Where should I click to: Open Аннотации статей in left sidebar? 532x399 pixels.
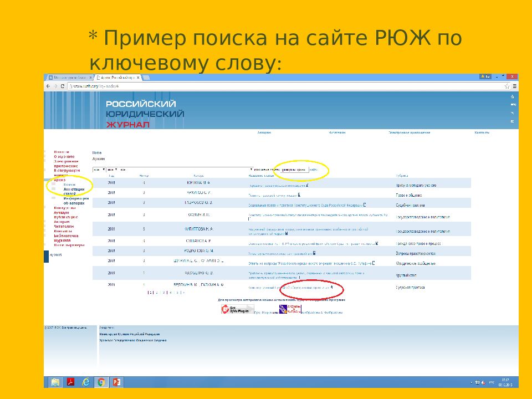[x=74, y=191]
